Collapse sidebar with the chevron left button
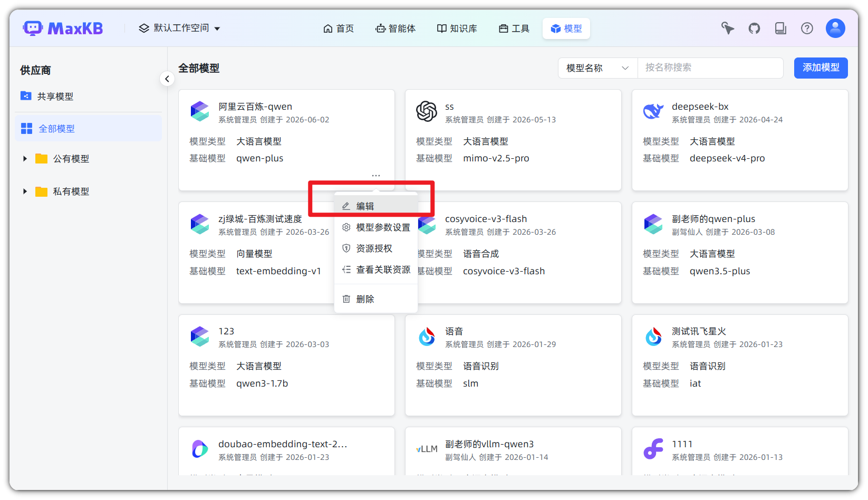868x500 pixels. 167,79
